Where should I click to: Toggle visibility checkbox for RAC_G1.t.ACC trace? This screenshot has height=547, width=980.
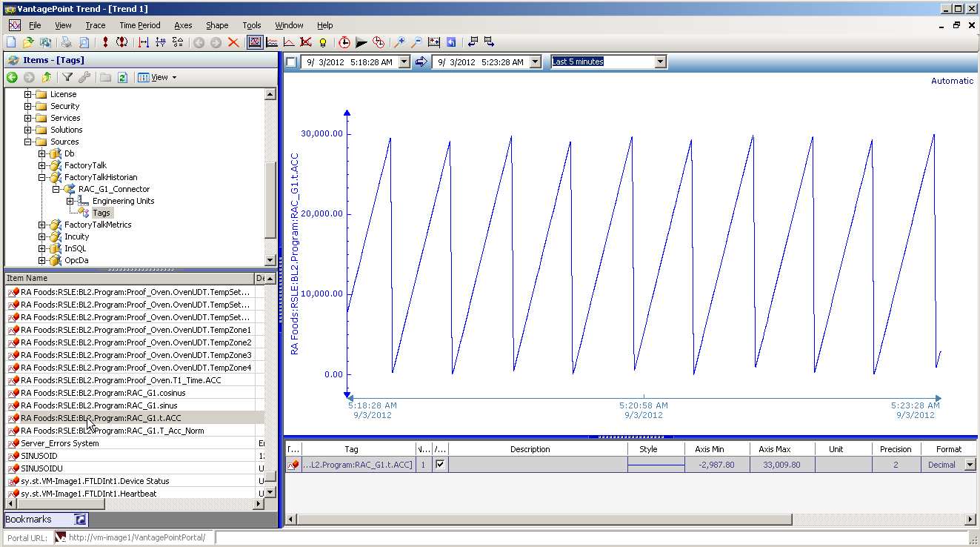click(x=441, y=465)
